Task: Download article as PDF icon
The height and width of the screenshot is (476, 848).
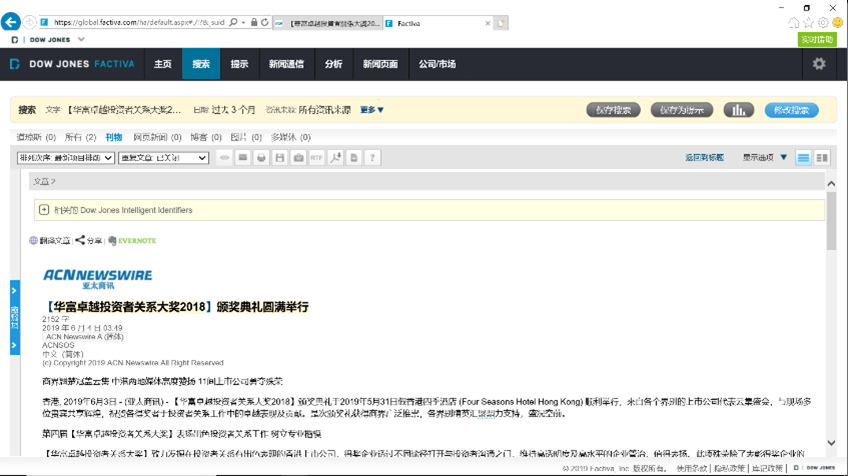Action: point(335,157)
